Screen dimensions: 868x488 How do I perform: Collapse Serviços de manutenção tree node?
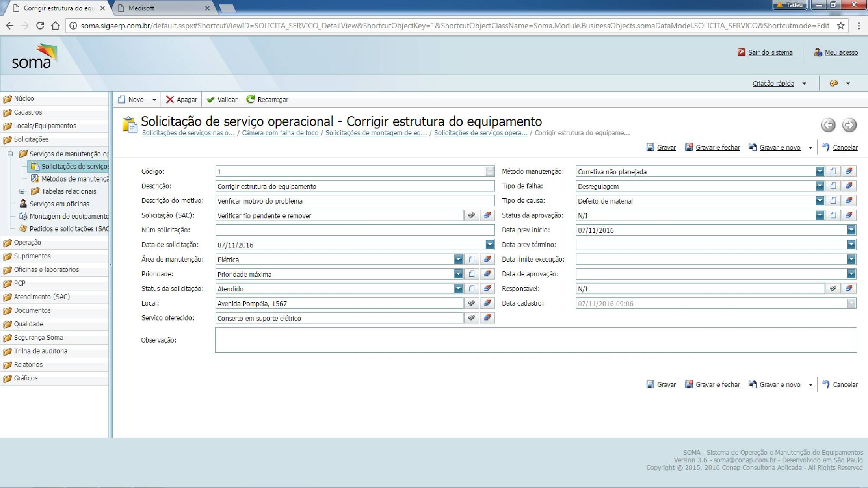(x=10, y=154)
